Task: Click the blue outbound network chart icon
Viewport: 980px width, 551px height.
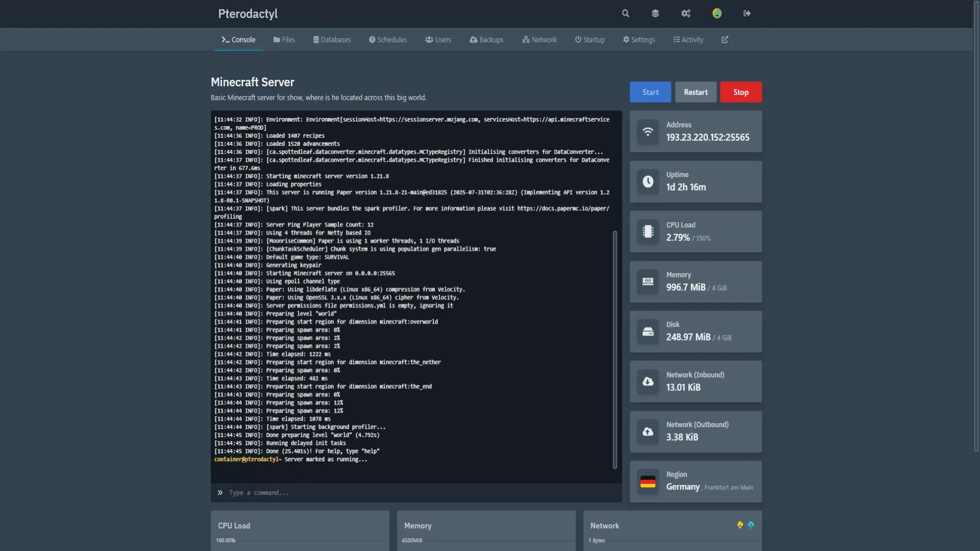Action: point(751,525)
